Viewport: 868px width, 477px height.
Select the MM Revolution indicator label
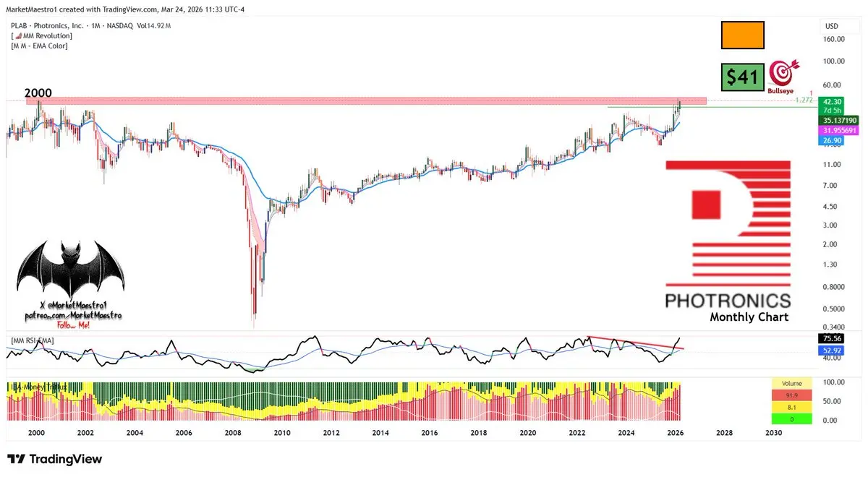click(41, 35)
